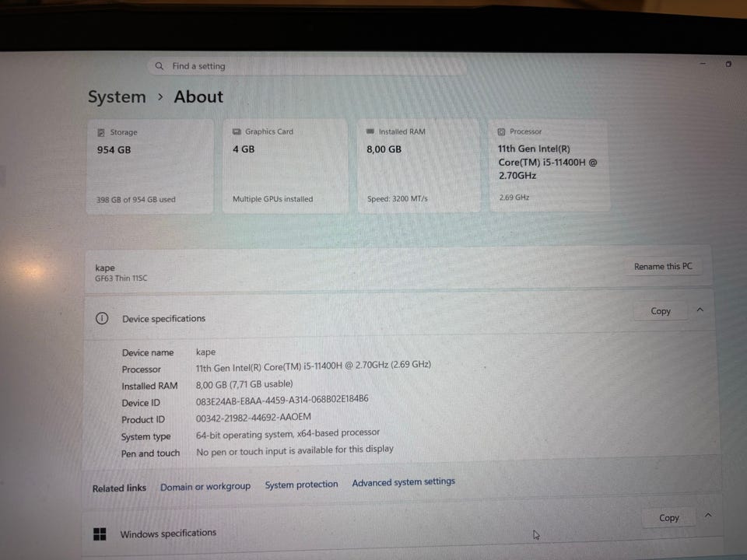Screen dimensions: 747x560
Task: Select the Speed: 3200 MT/s text
Action: coord(398,198)
